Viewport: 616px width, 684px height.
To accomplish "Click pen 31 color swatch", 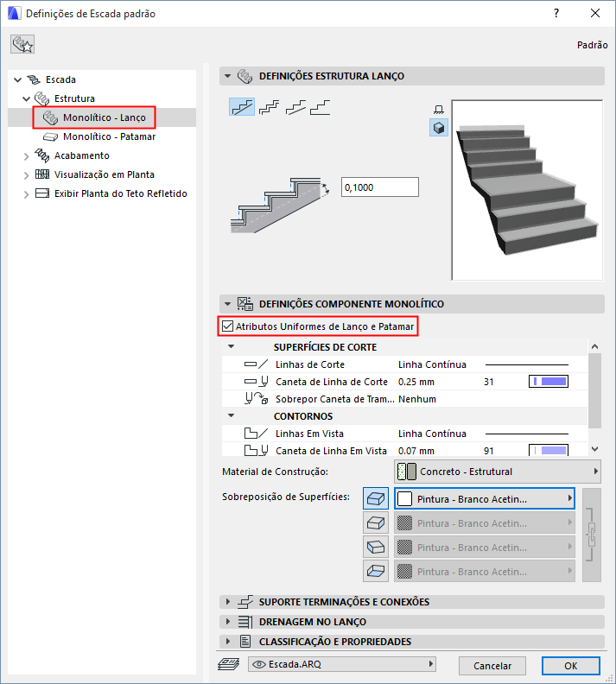I will 549,382.
